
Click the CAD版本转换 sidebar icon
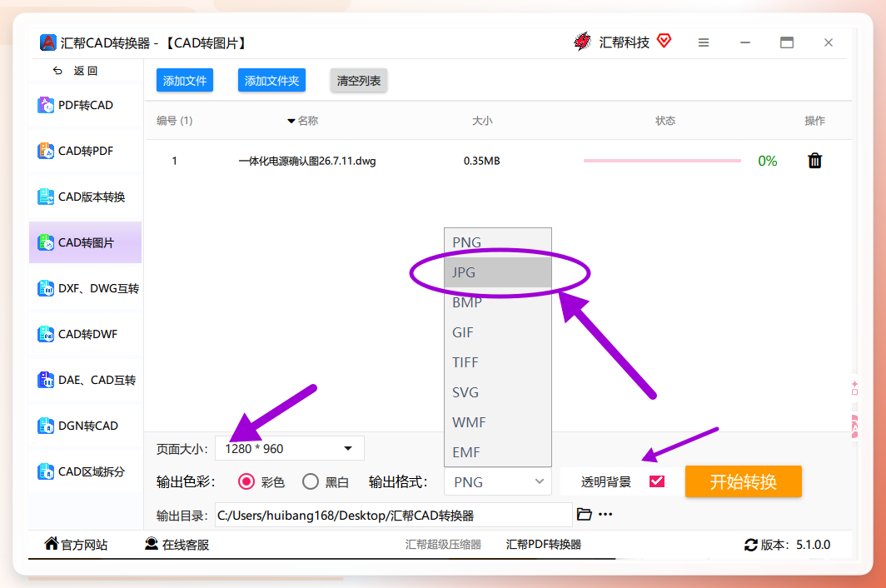[46, 197]
